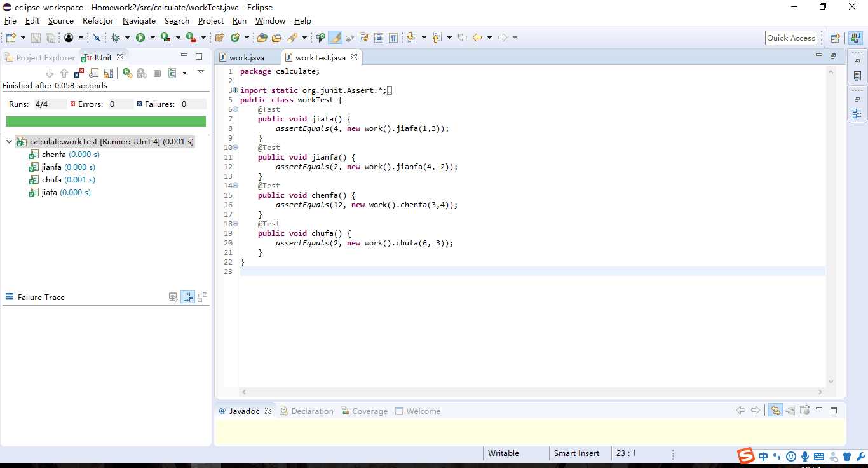Select the Java perspective icon
This screenshot has height=468, width=868.
[x=855, y=38]
